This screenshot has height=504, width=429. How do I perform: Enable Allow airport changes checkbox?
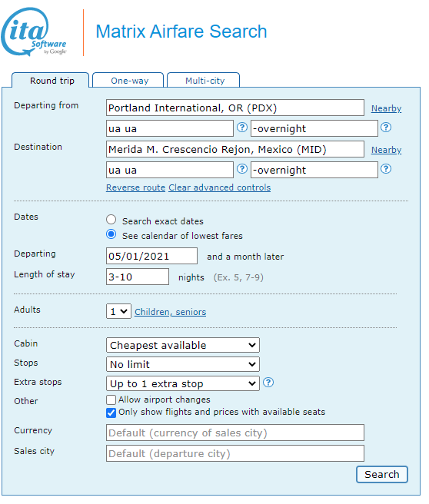coord(111,400)
